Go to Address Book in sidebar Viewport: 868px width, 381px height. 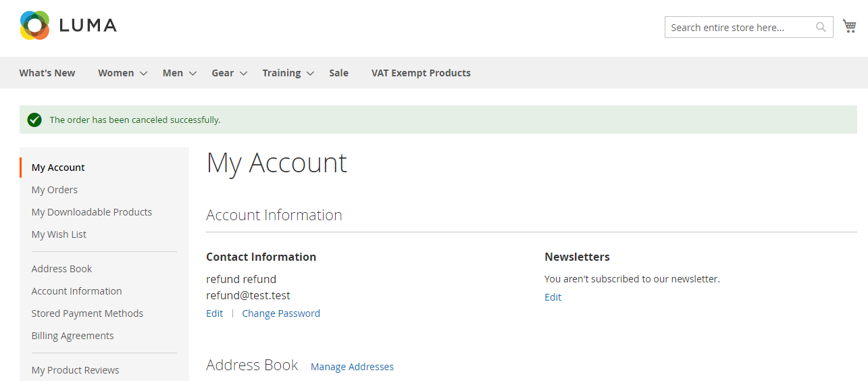tap(61, 269)
